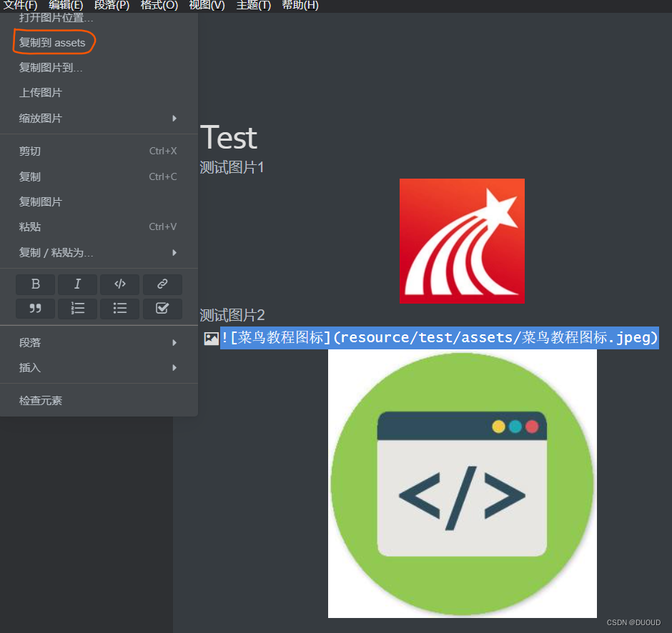The height and width of the screenshot is (633, 672).
Task: Click the highlighted markdown image path text
Action: point(440,338)
